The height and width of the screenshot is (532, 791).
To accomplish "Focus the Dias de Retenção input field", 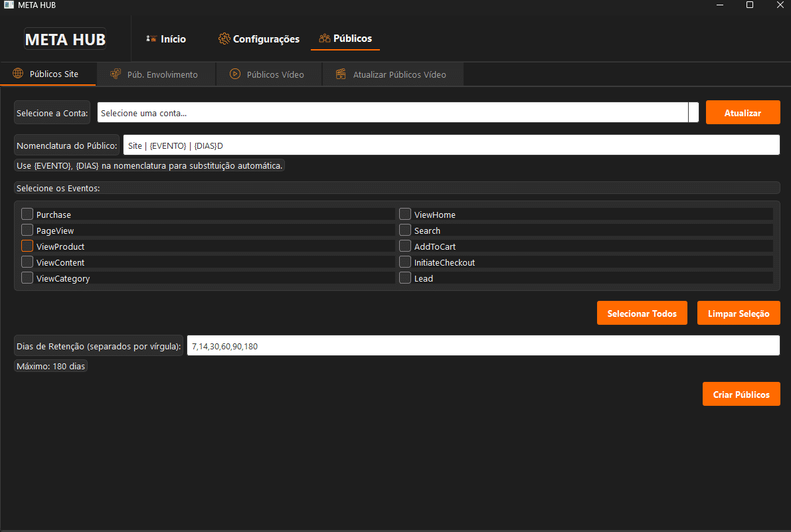I will (483, 346).
